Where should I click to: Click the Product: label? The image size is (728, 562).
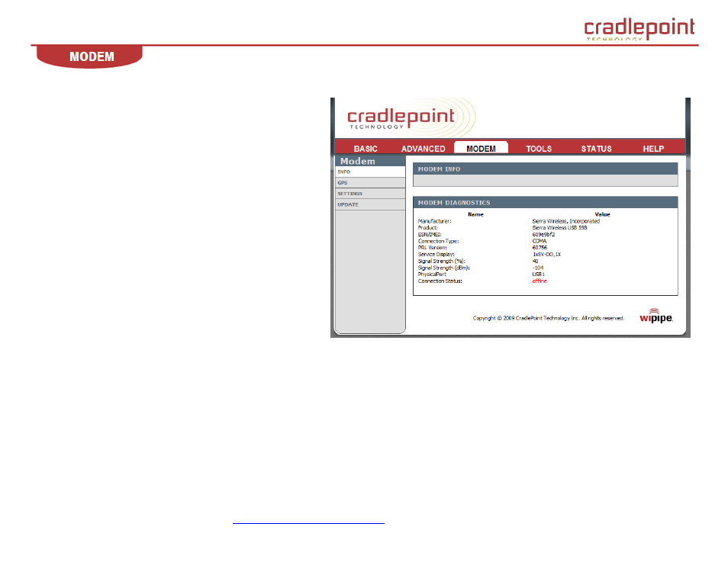point(427,228)
